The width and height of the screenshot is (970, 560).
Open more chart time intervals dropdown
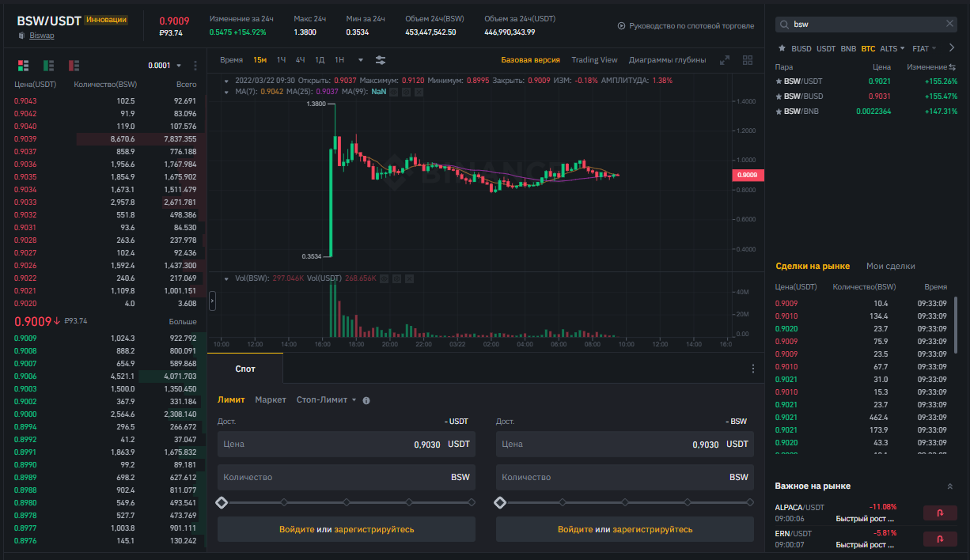361,59
